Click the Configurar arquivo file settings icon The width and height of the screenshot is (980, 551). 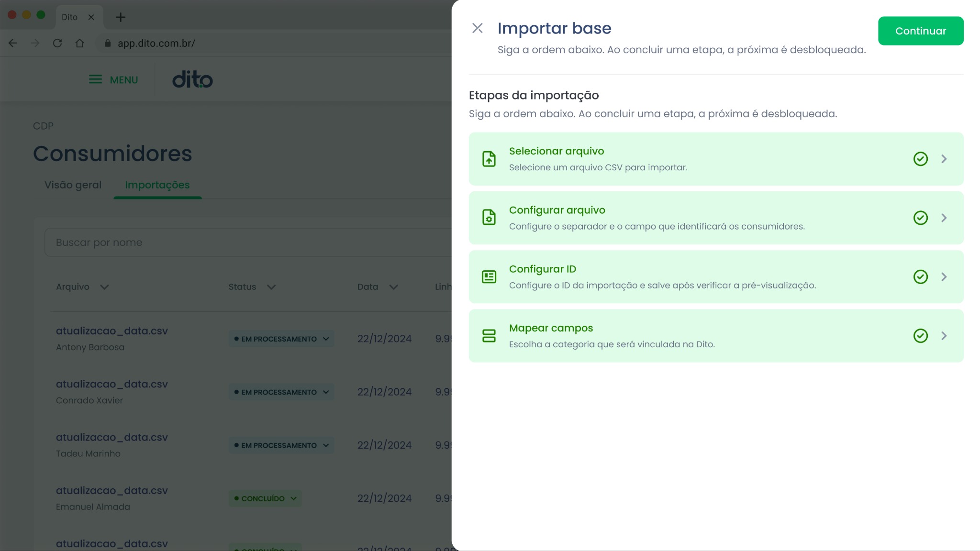(x=489, y=218)
